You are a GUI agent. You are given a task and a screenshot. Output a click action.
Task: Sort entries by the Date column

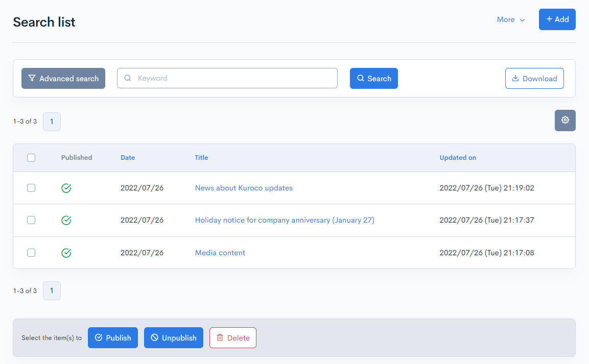pyautogui.click(x=128, y=157)
